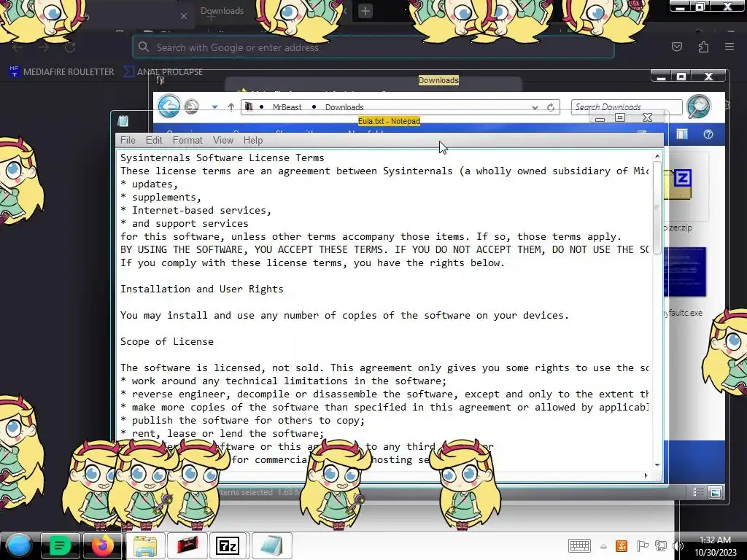
Task: Close the Eula.txt Notepad window
Action: point(647,117)
